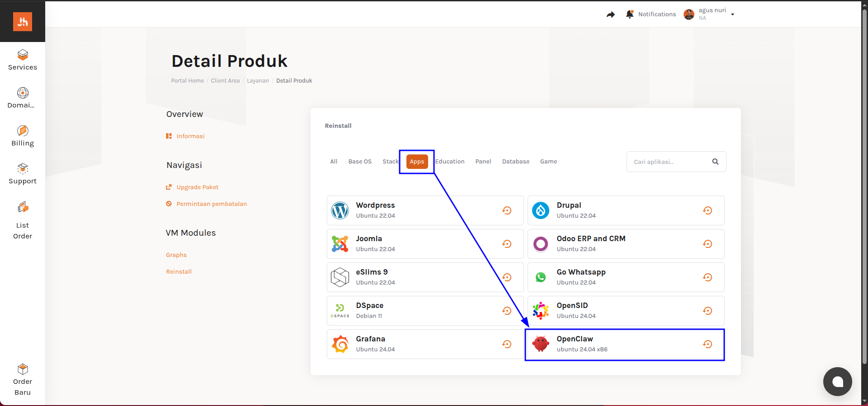The width and height of the screenshot is (868, 406).
Task: Go to Client Area breadcrumb
Action: [x=225, y=81]
